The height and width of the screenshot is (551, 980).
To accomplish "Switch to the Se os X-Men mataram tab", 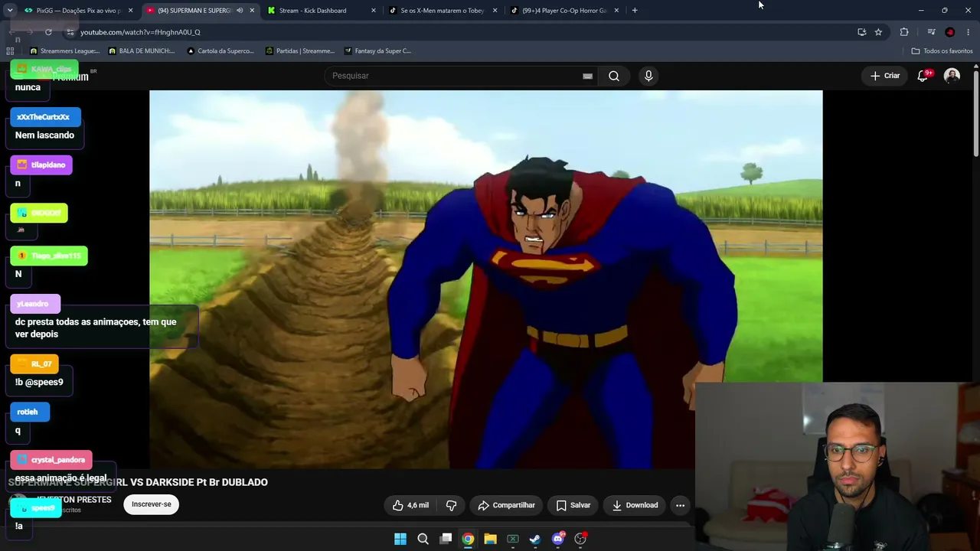I will point(443,11).
